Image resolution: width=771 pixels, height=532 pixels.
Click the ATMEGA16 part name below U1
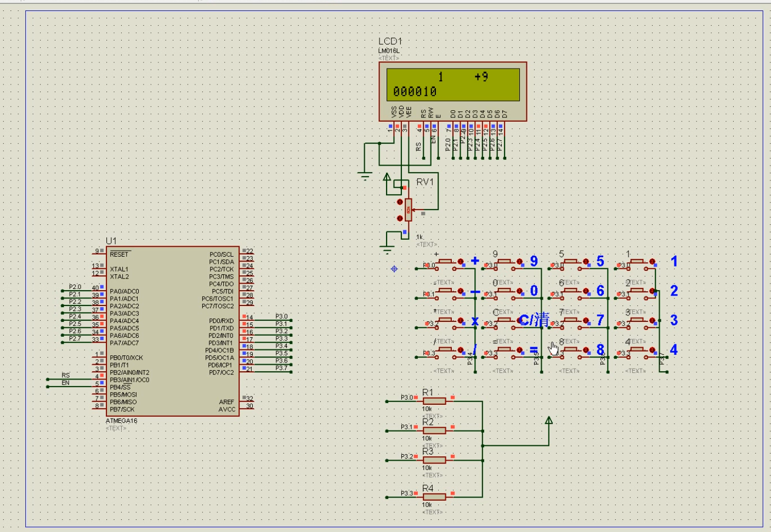122,421
